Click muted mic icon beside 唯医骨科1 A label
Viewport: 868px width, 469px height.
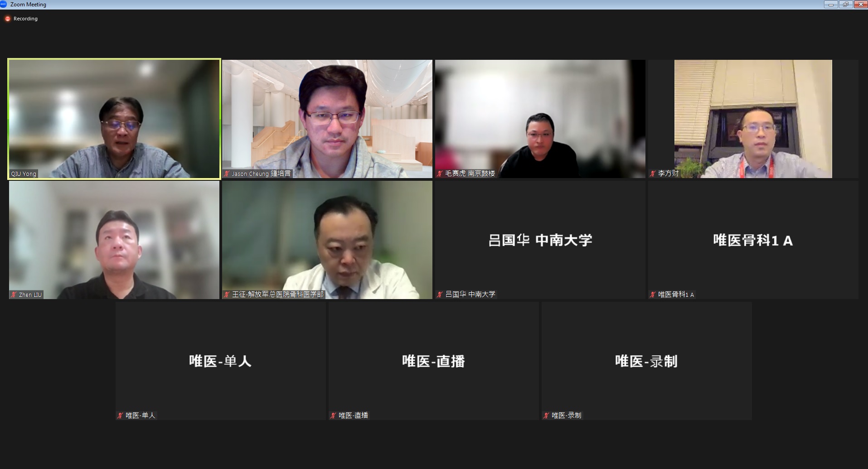tap(653, 295)
